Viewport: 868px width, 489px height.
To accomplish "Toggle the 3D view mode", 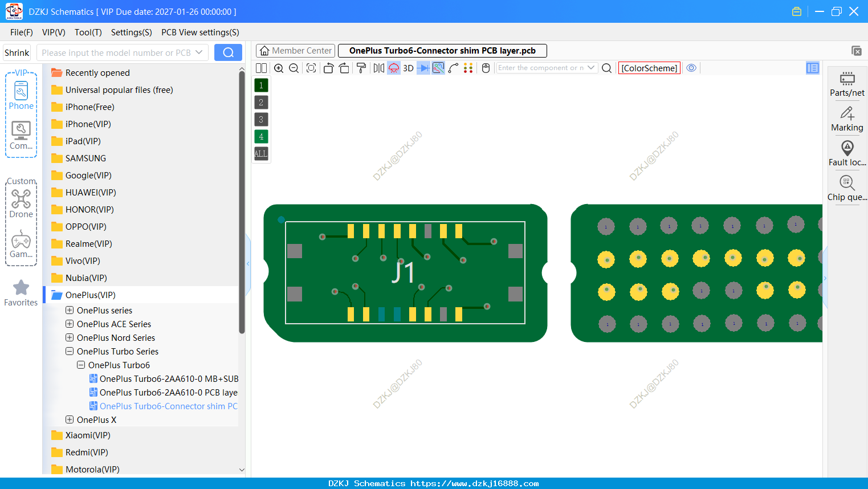I will click(408, 68).
